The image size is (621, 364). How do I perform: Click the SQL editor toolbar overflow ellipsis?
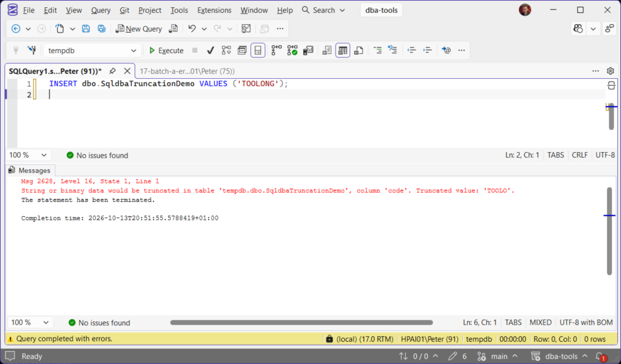tap(461, 51)
